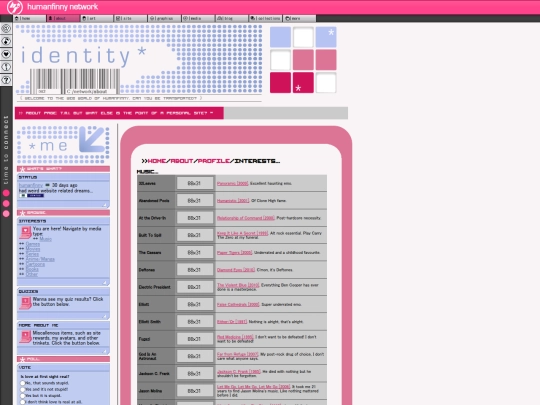Image resolution: width=540 pixels, height=405 pixels.
Task: Open the collections tab
Action: tap(266, 18)
